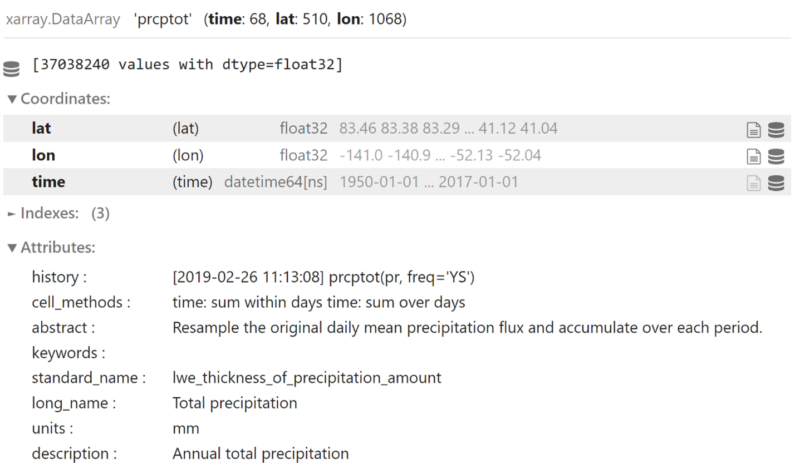Click the xarray.DataArray type label
The height and width of the screenshot is (463, 800).
pos(63,19)
